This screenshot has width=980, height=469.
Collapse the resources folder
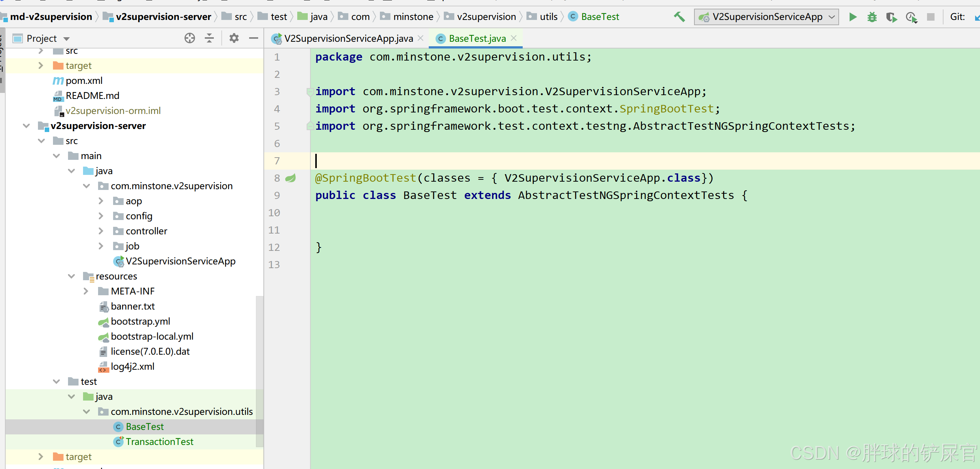[x=71, y=276]
